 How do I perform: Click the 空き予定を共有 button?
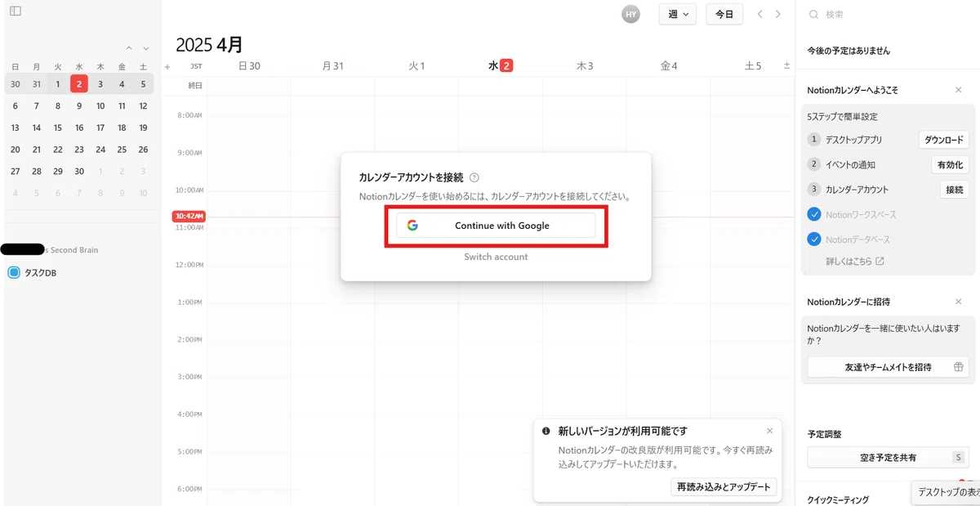click(889, 457)
